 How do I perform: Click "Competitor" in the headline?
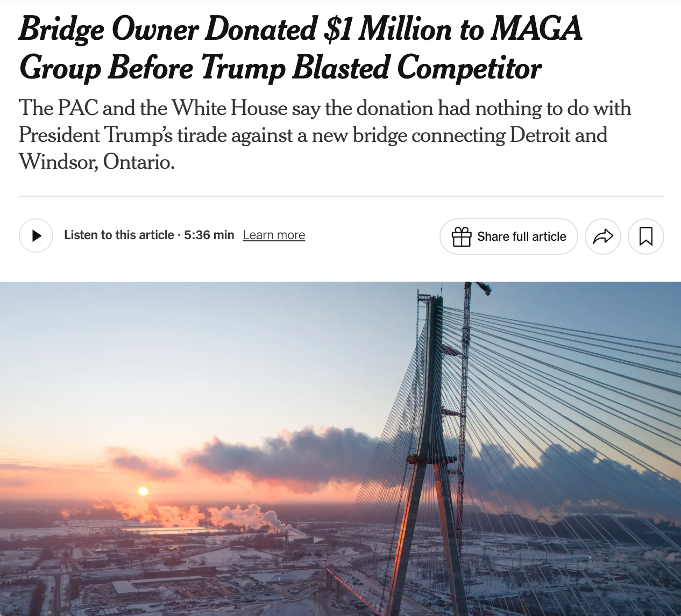469,68
